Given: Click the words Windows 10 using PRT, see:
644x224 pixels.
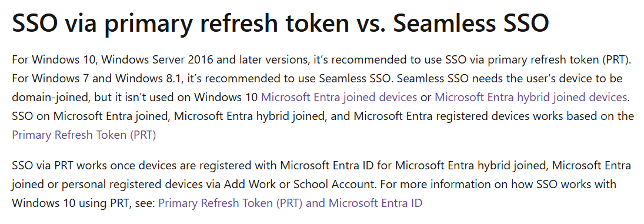Looking at the screenshot, I should (x=84, y=203).
